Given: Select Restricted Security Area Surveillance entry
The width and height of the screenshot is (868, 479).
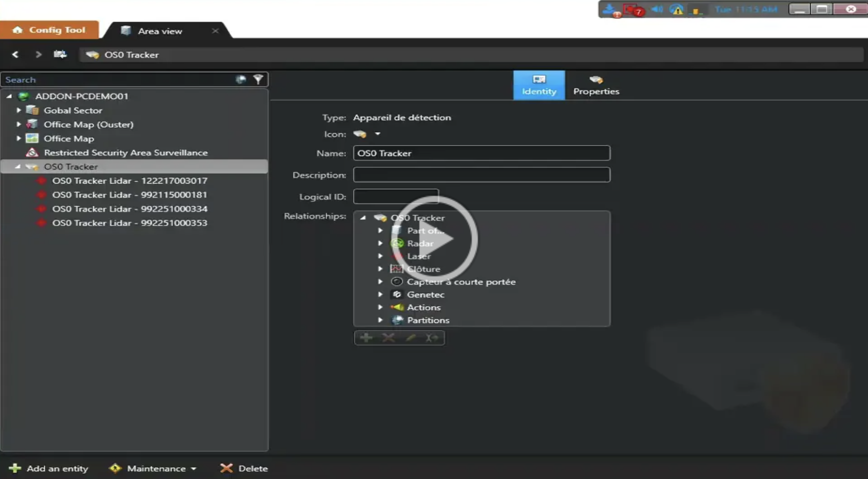Looking at the screenshot, I should tap(126, 153).
